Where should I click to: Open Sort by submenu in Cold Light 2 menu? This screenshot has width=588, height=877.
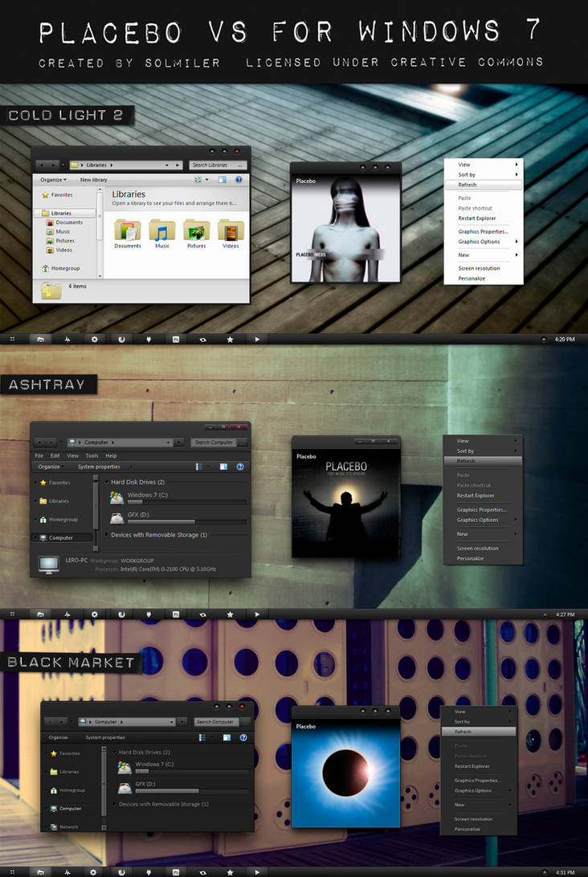point(484,174)
